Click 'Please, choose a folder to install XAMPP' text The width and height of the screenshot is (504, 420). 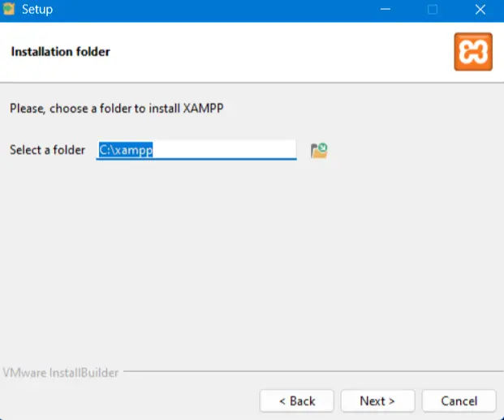[116, 109]
